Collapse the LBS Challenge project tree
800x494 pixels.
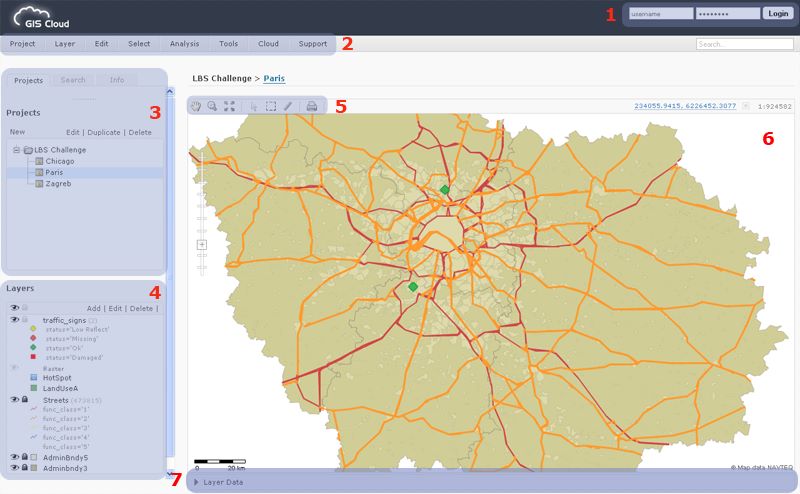click(x=17, y=150)
